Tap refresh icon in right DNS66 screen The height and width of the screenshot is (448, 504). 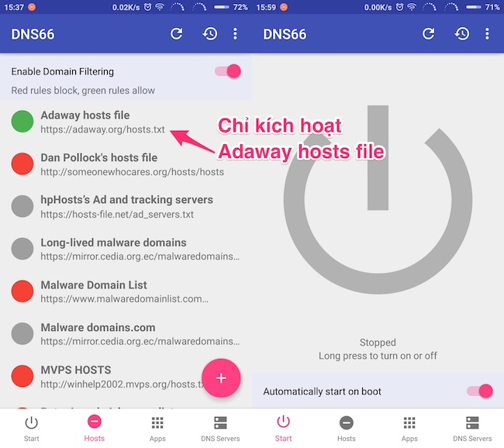(429, 33)
